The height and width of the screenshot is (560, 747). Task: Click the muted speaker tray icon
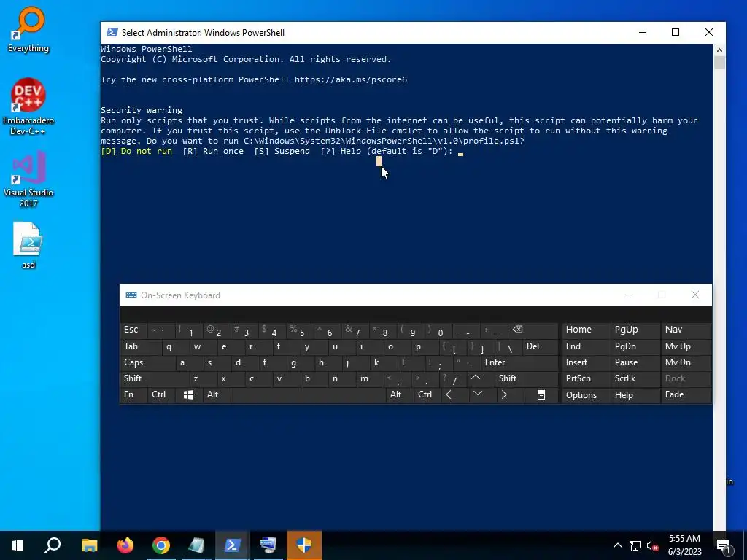tap(653, 545)
